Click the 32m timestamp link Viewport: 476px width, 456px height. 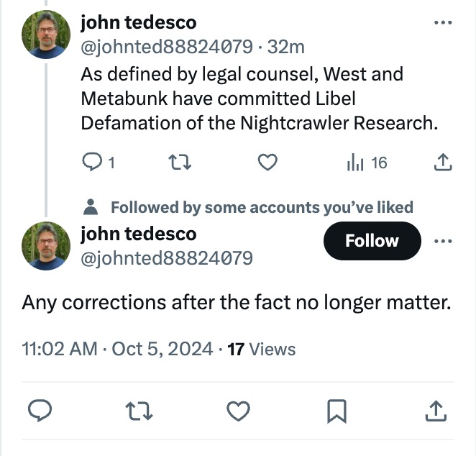click(x=285, y=47)
